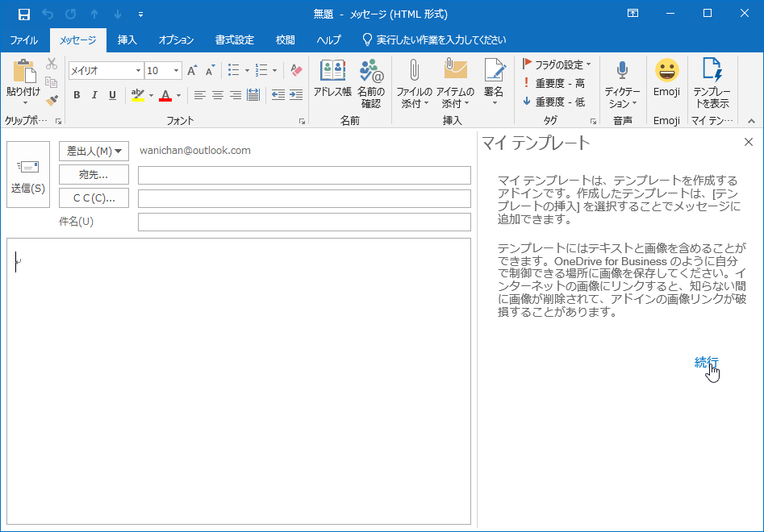Select the メッセージ ribbon tab
764x532 pixels.
pos(78,40)
